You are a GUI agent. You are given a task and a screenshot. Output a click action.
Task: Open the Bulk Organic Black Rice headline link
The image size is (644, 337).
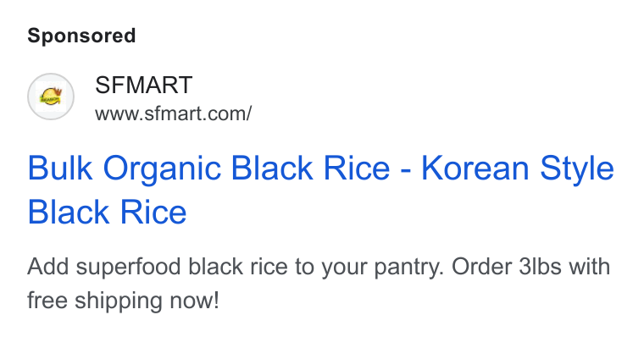[321, 190]
